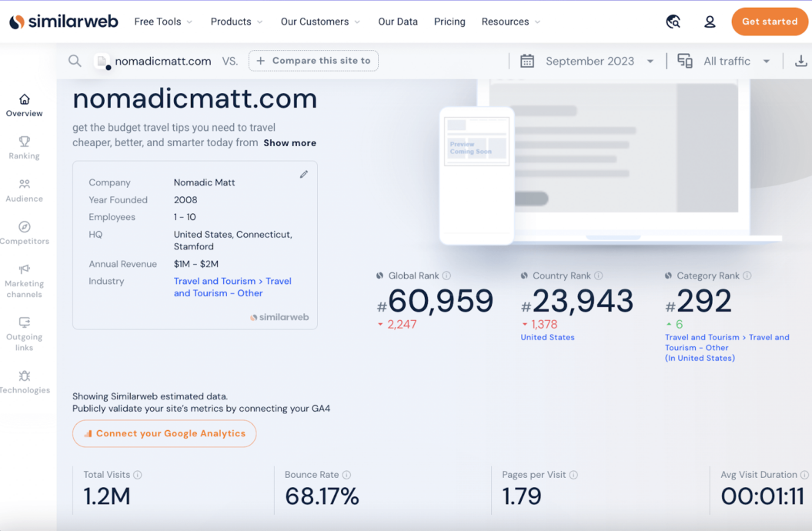Open the Audience section in sidebar
The image size is (812, 531).
[25, 191]
